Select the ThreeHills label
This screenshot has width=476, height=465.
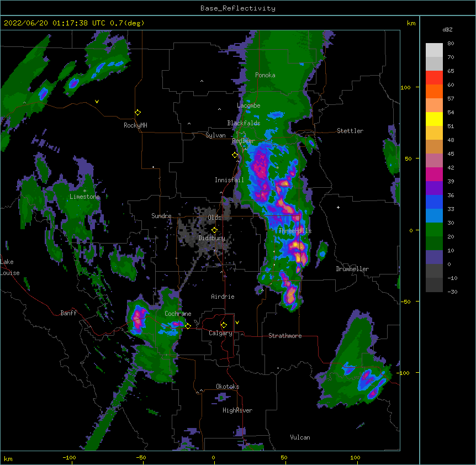click(x=295, y=231)
